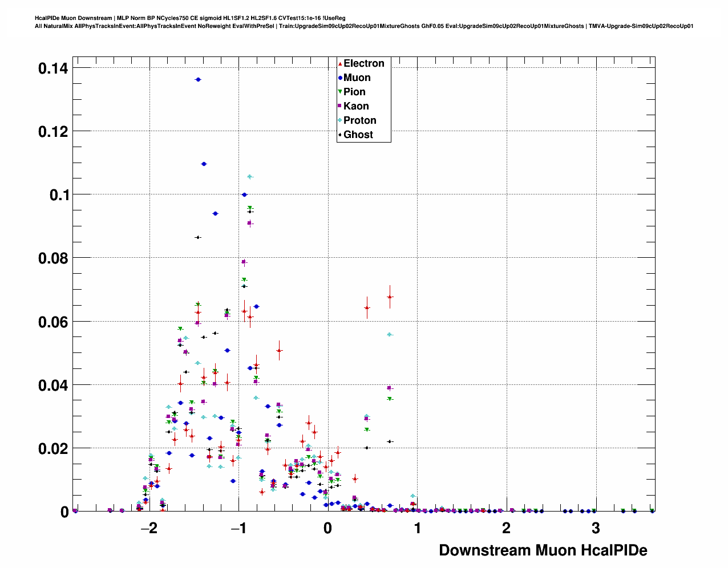Select the Pion legend label text
Viewport: 728px width, 568px height.
[354, 92]
